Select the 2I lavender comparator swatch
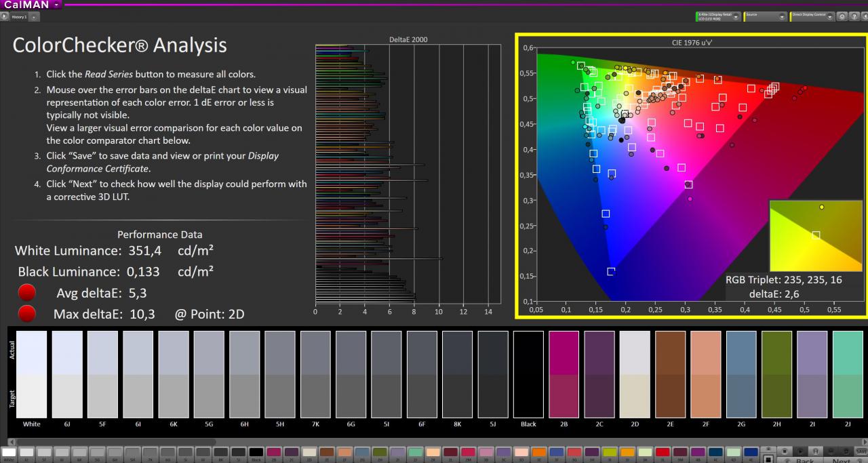The image size is (868, 463). (x=812, y=374)
